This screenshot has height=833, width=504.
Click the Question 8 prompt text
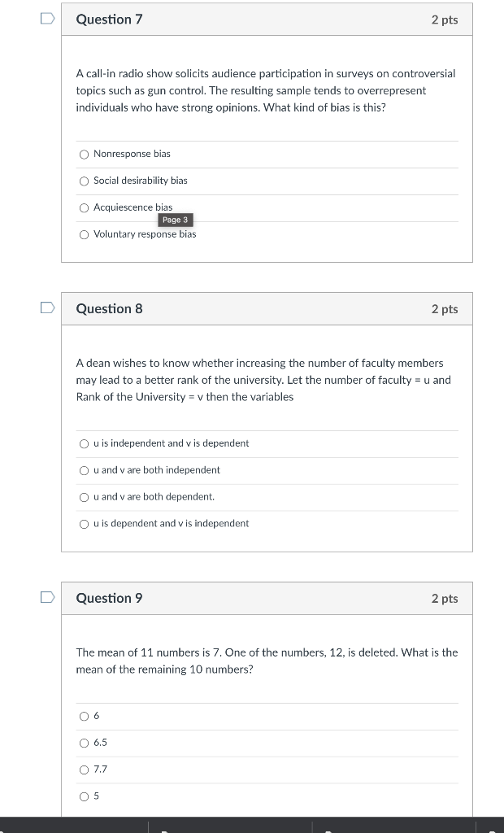pos(263,380)
